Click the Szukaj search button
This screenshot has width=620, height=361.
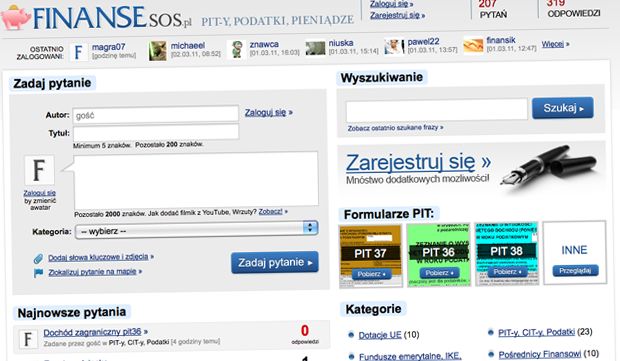(x=563, y=108)
